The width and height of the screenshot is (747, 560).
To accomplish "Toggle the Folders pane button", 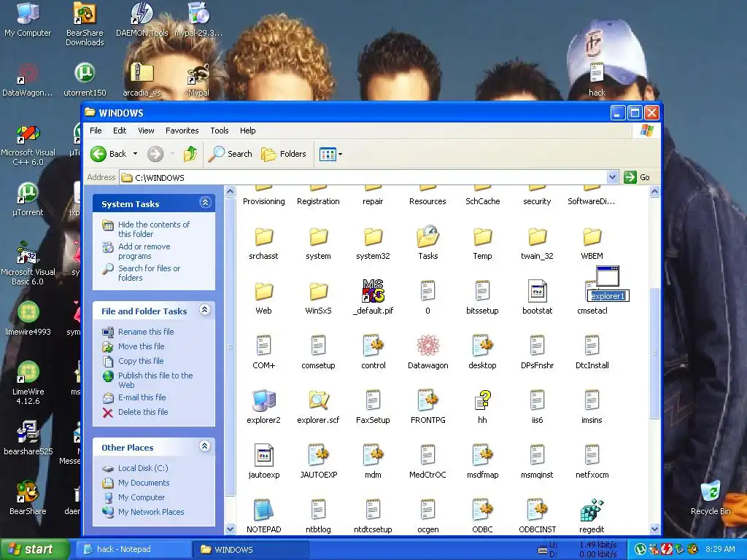I will (284, 154).
